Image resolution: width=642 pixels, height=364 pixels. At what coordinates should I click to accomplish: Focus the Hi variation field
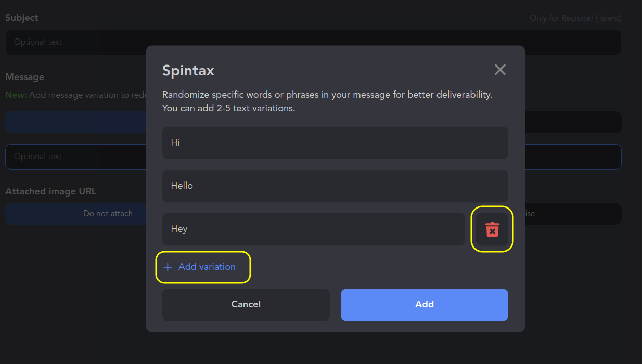(x=335, y=142)
